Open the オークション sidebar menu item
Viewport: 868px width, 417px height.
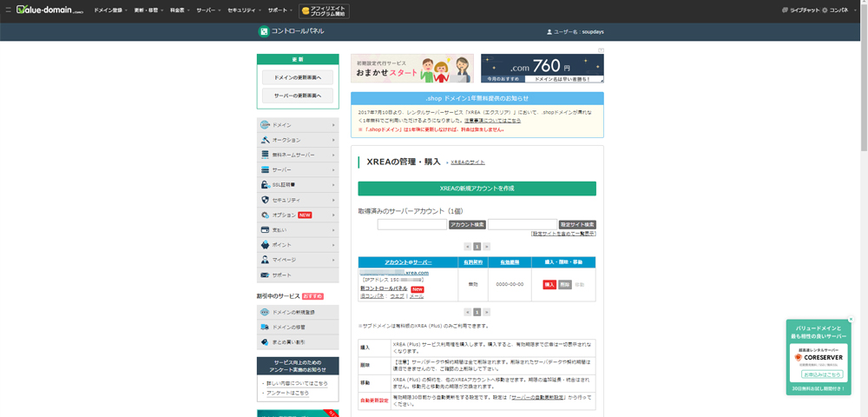(298, 140)
